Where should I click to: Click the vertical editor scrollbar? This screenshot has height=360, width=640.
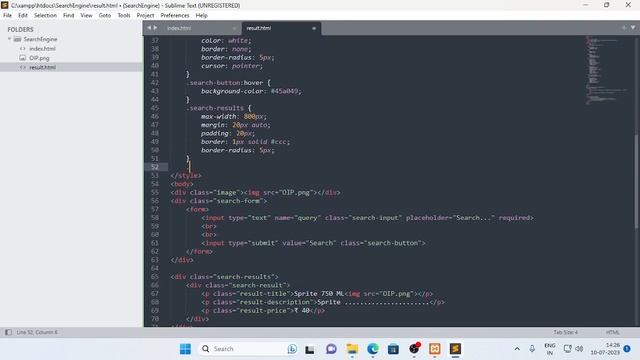click(636, 181)
